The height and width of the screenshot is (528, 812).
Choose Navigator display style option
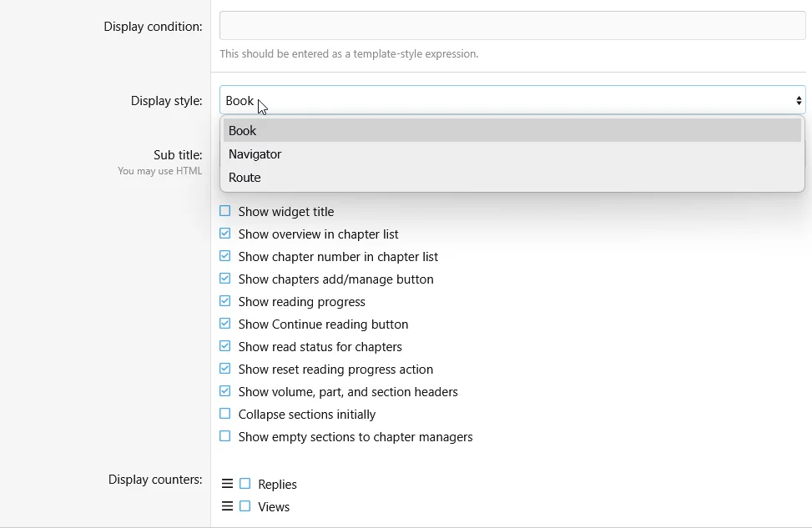[x=512, y=154]
